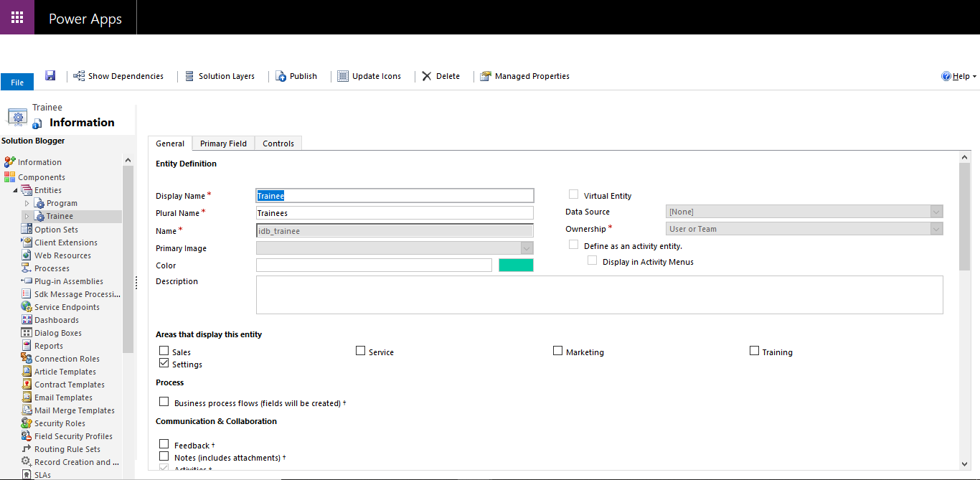Collapse the Entities tree node
Screen dimensions: 980x480
(16, 190)
